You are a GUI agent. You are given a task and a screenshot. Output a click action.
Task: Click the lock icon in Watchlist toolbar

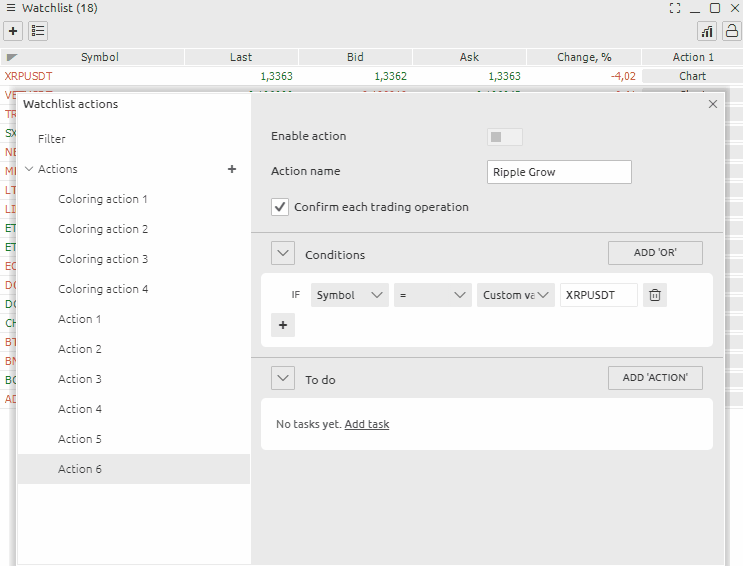(731, 31)
